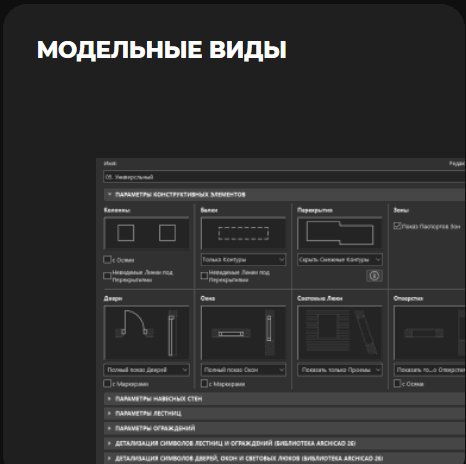
Task: Click the name field '05. Универсальный'
Action: click(x=285, y=177)
